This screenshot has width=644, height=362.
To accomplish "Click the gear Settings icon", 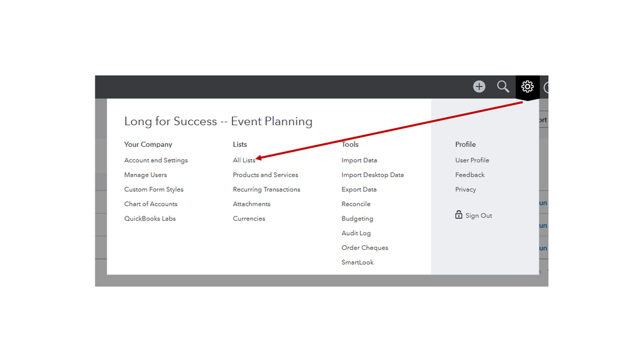I will click(527, 86).
